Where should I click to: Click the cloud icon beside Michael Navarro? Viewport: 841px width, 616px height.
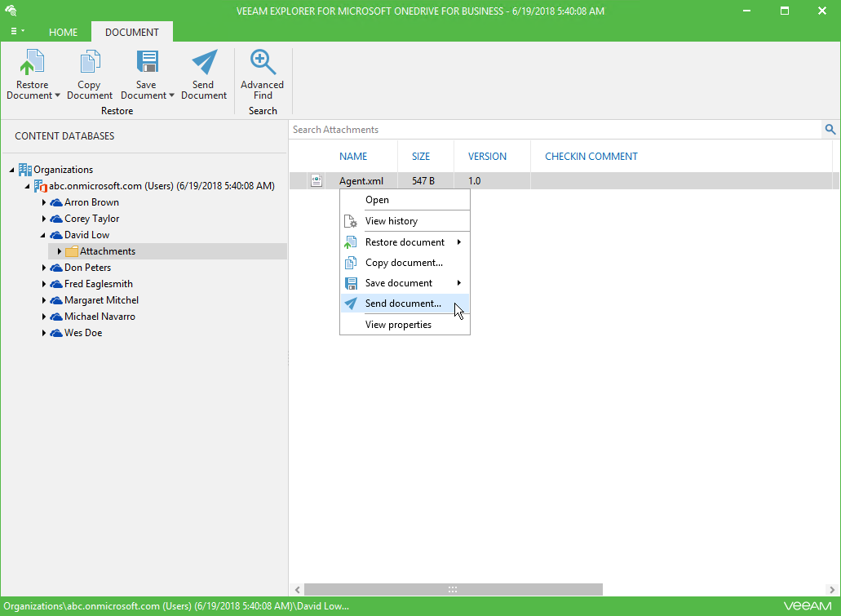tap(56, 317)
